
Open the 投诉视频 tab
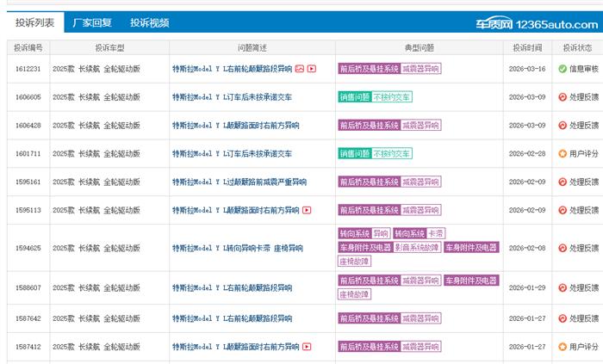pyautogui.click(x=149, y=22)
